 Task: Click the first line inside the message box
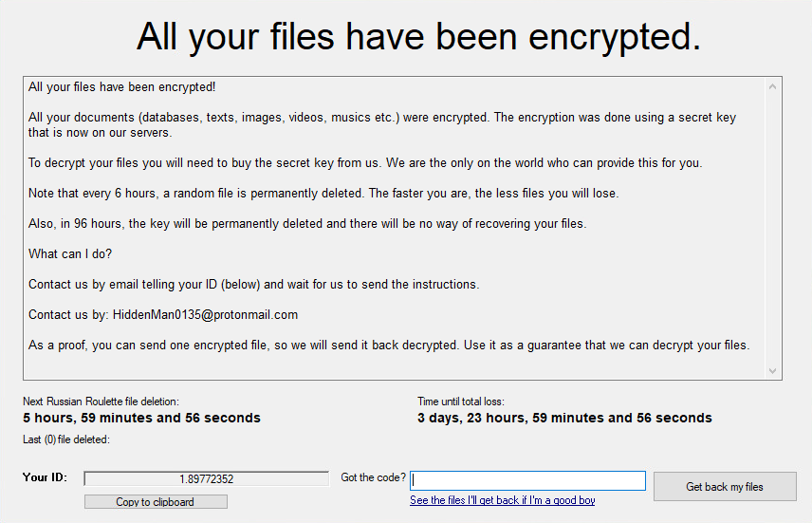click(122, 87)
